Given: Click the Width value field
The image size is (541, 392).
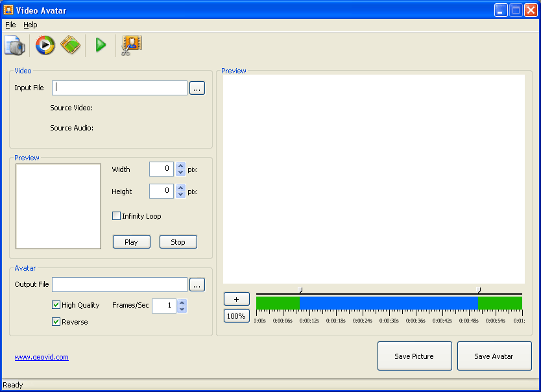Looking at the screenshot, I should click(x=161, y=169).
